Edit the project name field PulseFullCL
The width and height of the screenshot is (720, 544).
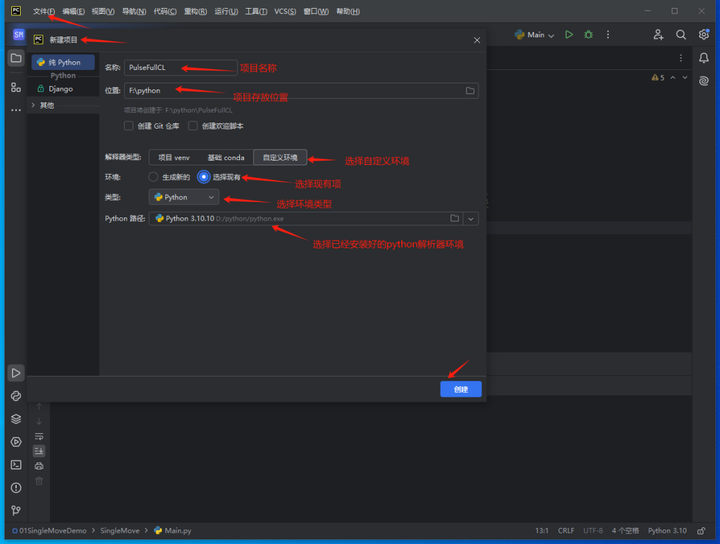[x=180, y=67]
